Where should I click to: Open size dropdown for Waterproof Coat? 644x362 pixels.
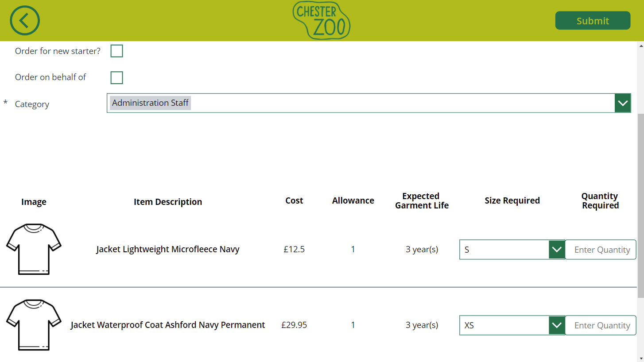(556, 325)
